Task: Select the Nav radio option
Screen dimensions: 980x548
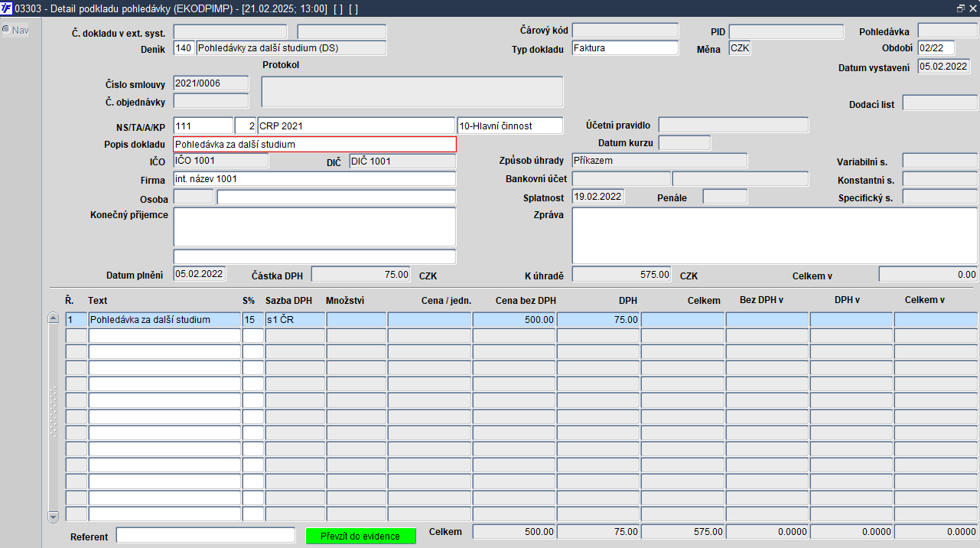Action: 6,30
